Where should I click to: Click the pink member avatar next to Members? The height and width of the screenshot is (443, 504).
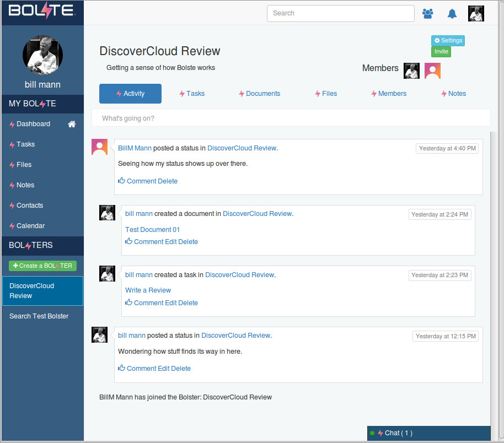click(x=432, y=71)
